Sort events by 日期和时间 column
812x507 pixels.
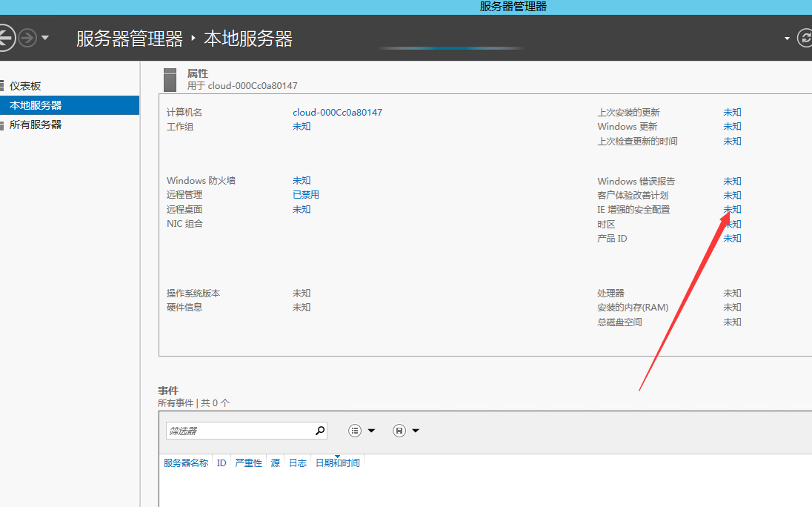pos(338,463)
